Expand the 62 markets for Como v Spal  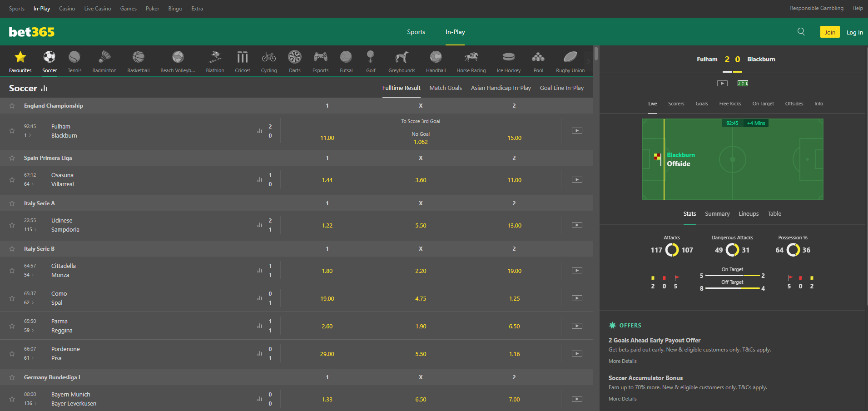pos(29,302)
